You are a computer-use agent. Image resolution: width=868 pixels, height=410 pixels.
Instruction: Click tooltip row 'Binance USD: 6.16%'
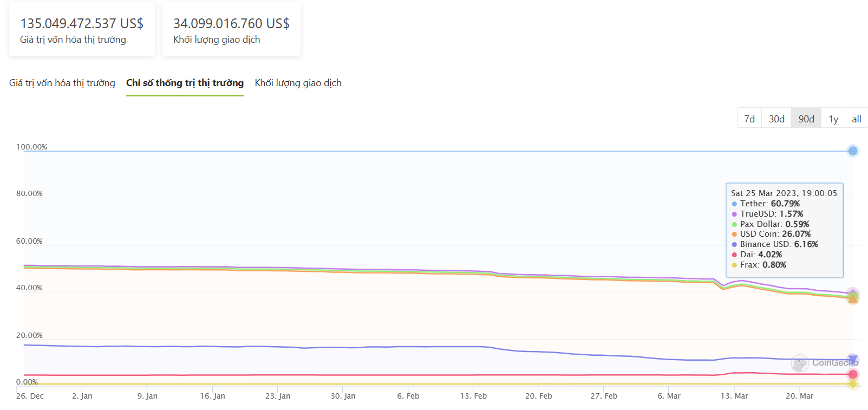point(775,244)
